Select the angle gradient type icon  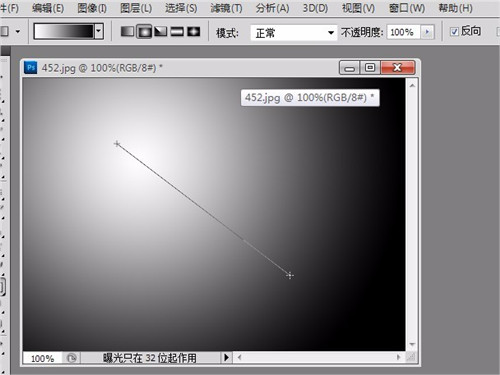pyautogui.click(x=161, y=32)
